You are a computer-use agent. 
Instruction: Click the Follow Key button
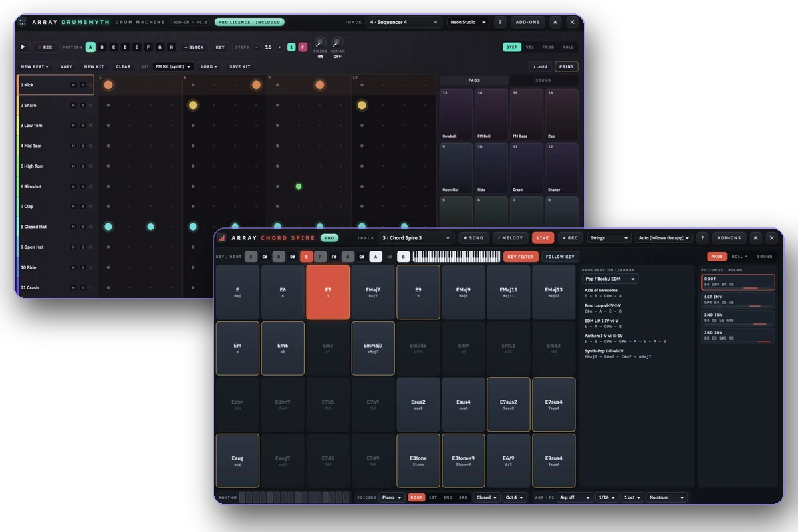click(560, 257)
